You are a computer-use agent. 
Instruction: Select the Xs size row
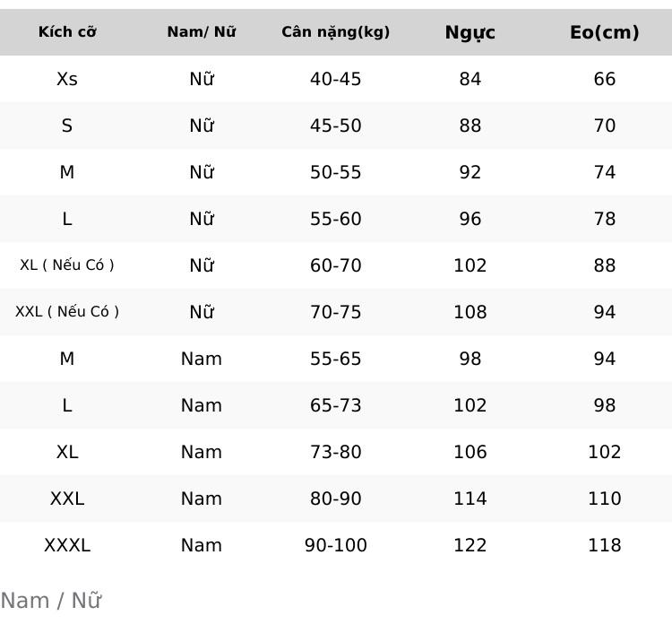coord(336,79)
